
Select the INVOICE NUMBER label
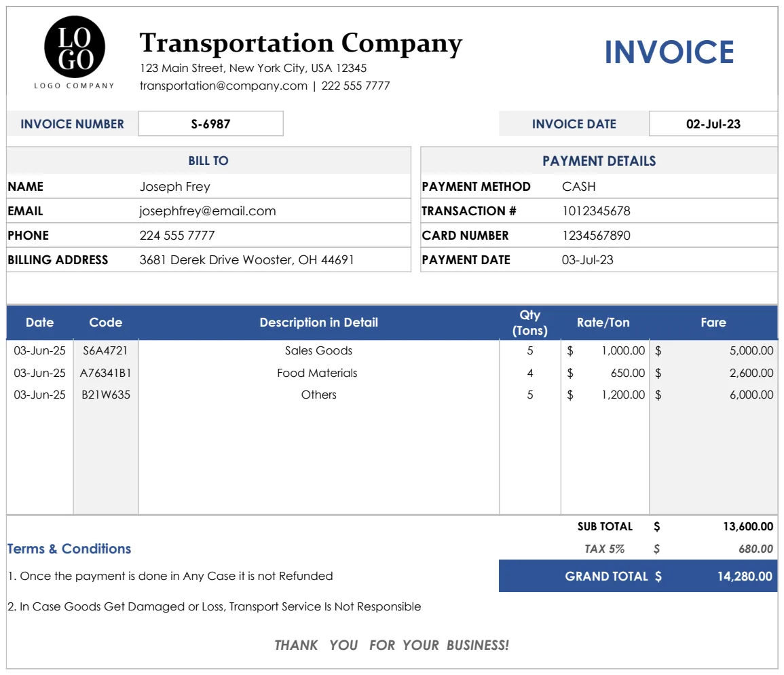(72, 124)
